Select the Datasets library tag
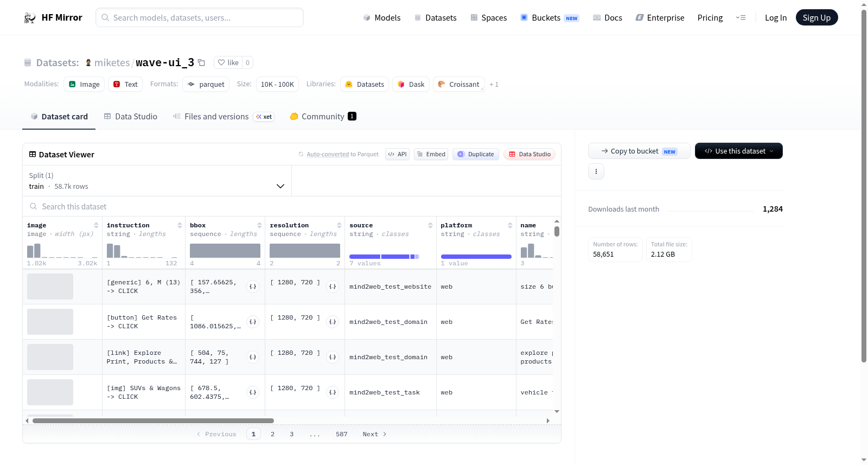The height and width of the screenshot is (465, 868). [365, 84]
